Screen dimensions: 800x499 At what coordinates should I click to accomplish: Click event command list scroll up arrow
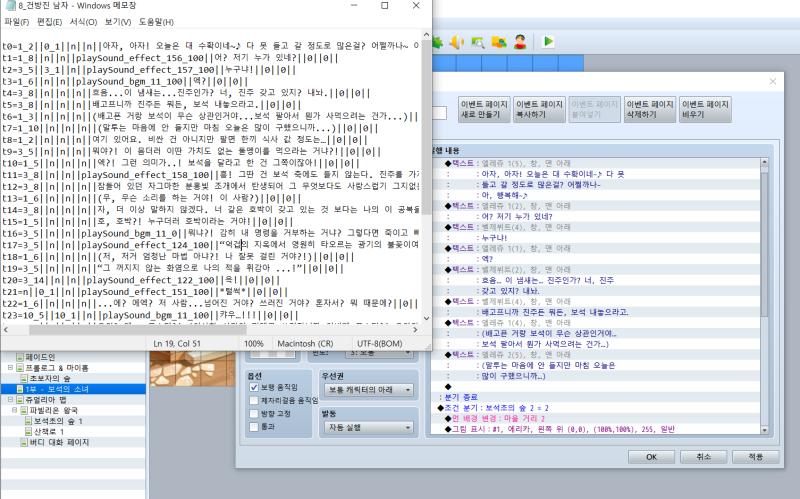pos(764,162)
